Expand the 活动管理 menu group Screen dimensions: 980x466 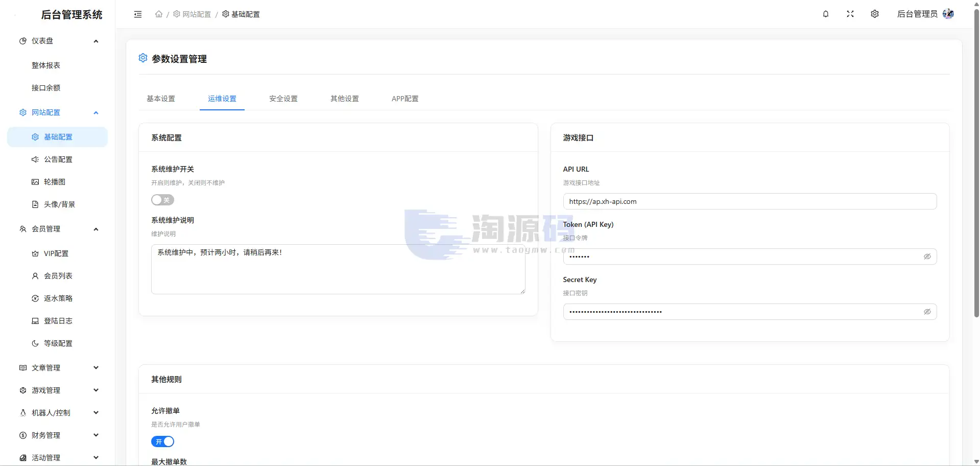[57, 458]
